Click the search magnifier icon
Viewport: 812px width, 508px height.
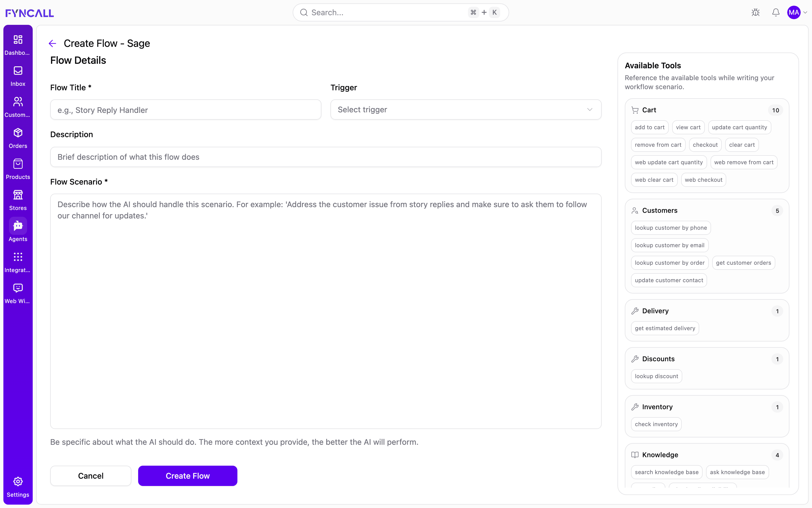pos(304,12)
